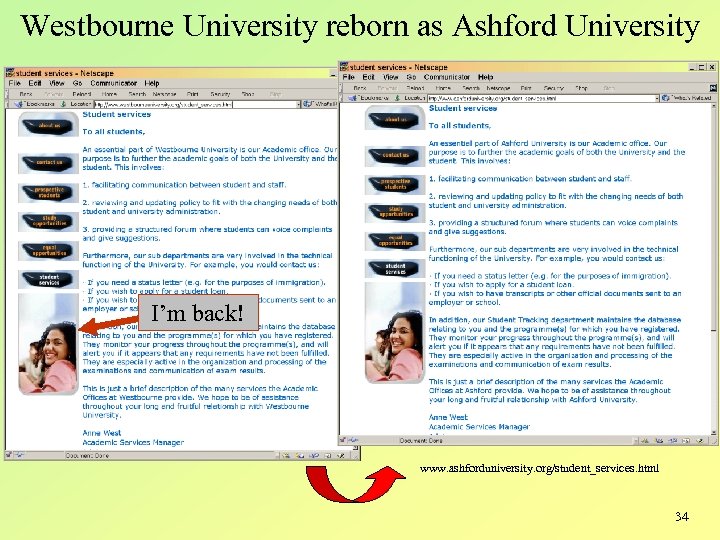This screenshot has width=720, height=540.
Task: Click the 'about us' button in left window
Action: point(49,125)
